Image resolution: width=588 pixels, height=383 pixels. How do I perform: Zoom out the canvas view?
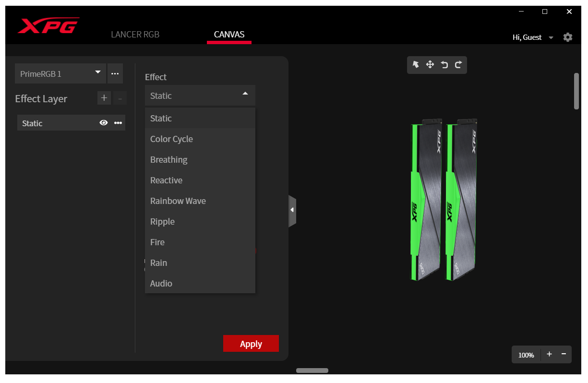pyautogui.click(x=564, y=354)
